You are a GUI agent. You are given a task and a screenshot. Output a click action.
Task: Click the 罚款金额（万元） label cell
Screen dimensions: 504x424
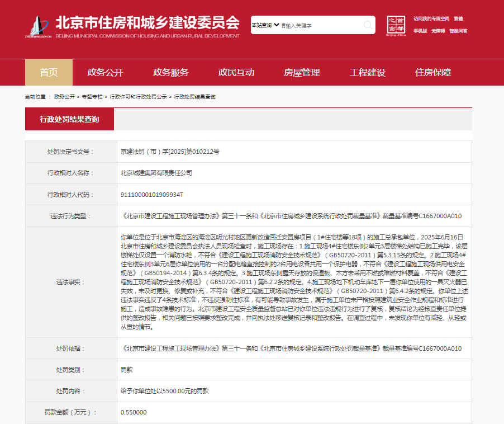click(71, 412)
